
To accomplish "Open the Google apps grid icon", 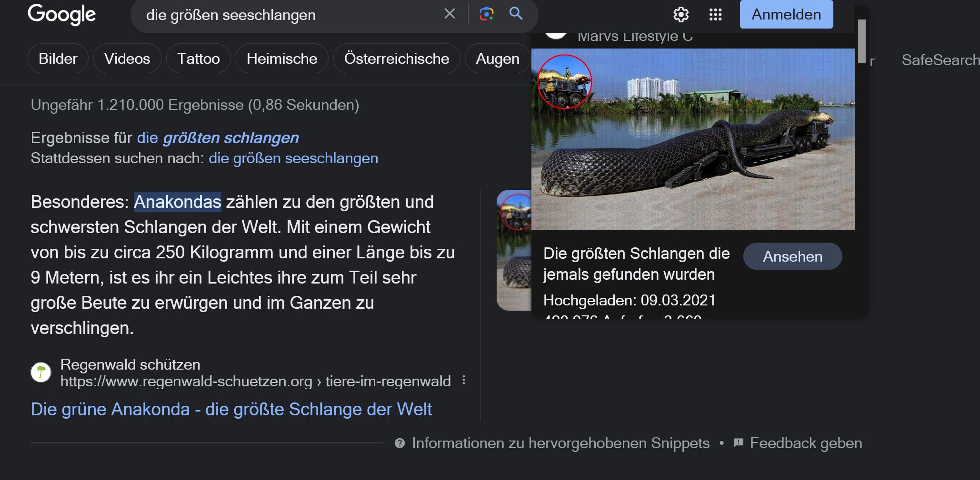I will click(x=715, y=15).
